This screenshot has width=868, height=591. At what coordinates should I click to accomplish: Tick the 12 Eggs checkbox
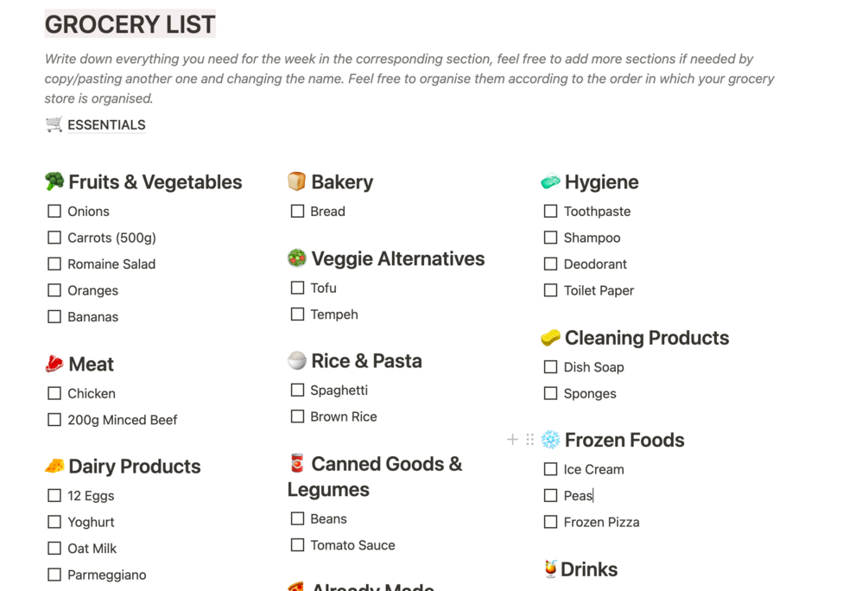click(54, 495)
